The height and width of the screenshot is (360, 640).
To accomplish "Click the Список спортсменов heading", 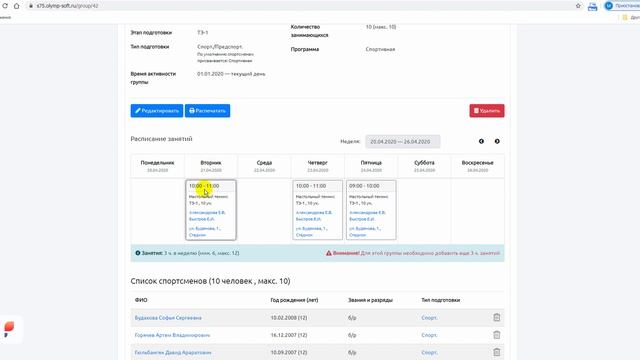I will (210, 281).
